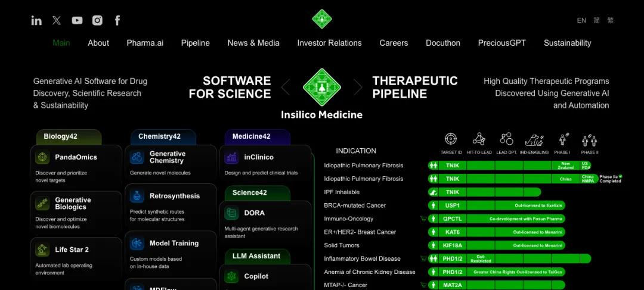Click the Life Star 2 robot icon
The image size is (644, 290).
(42, 250)
